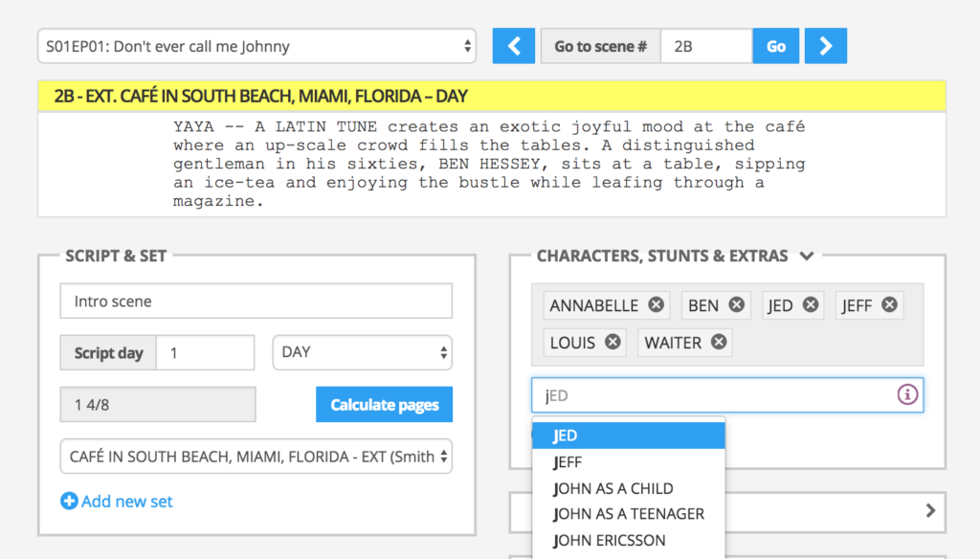Remove ANNABELLE from the characters list
This screenshot has width=980, height=559.
click(657, 304)
